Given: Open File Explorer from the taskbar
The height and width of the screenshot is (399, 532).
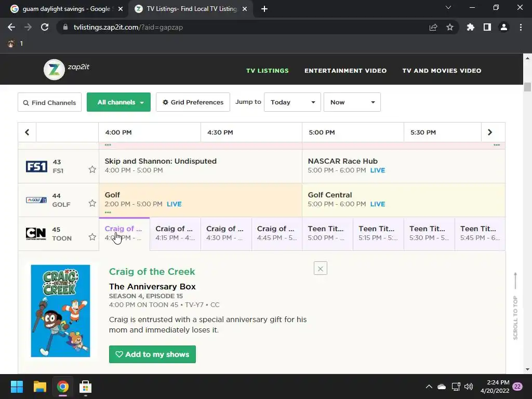Looking at the screenshot, I should 39,387.
